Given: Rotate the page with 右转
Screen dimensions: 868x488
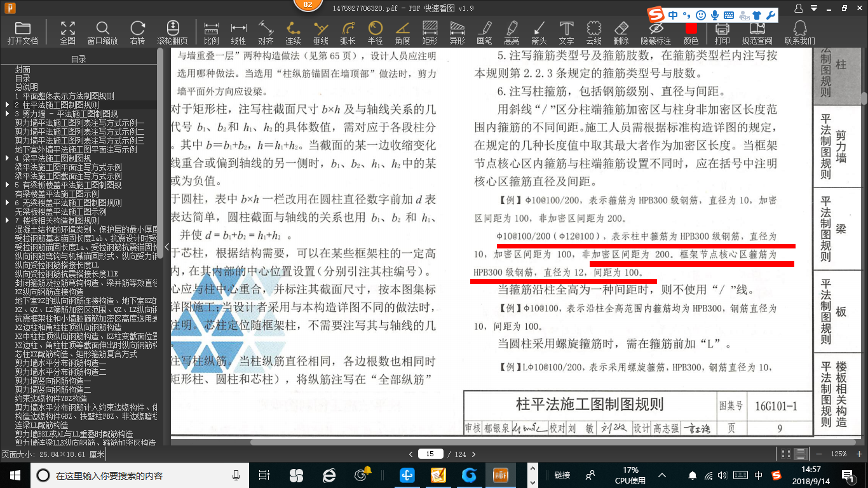Looking at the screenshot, I should tap(137, 33).
